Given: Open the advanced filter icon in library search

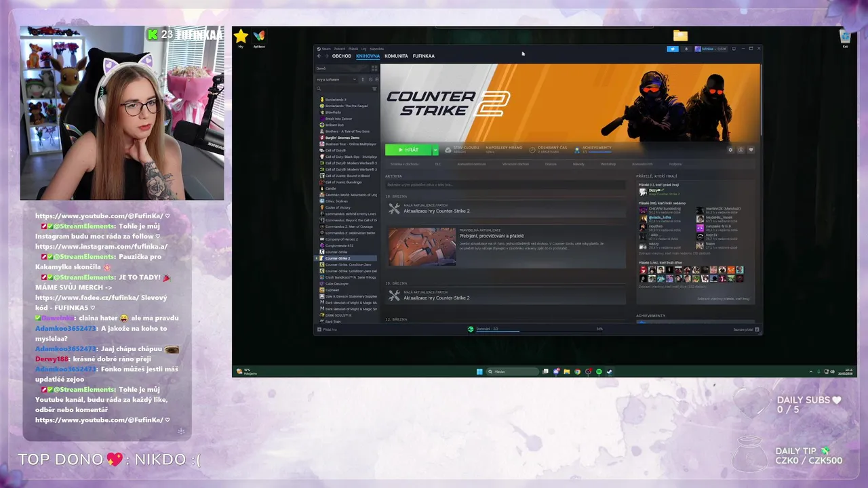Looking at the screenshot, I should pos(374,89).
